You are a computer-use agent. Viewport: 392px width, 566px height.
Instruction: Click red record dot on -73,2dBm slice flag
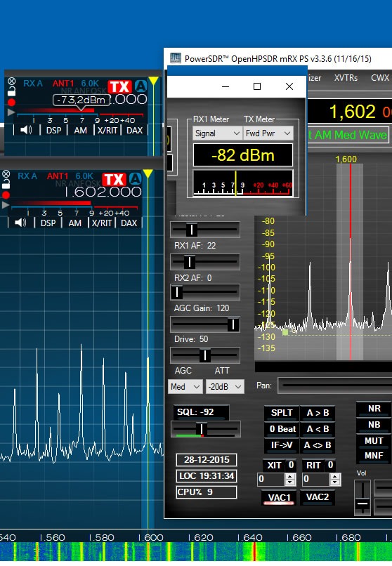(11, 102)
